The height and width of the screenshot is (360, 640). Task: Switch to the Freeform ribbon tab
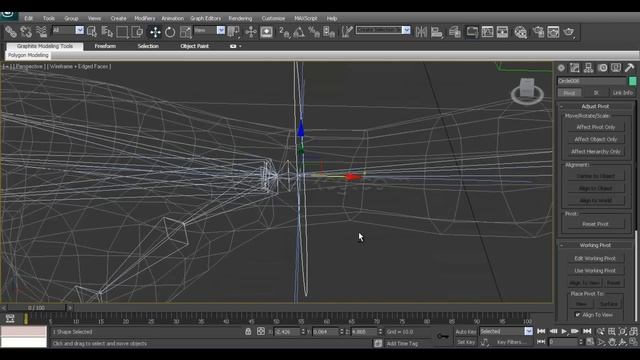tap(105, 46)
